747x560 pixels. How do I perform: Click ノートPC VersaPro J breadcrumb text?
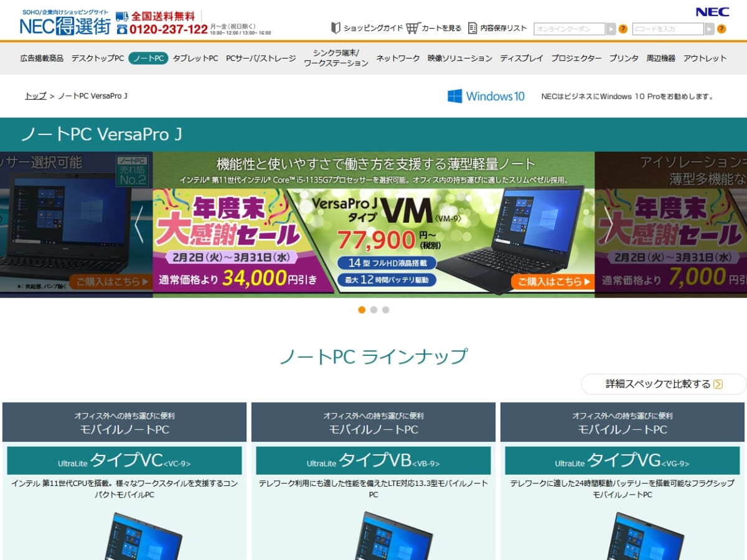point(93,96)
